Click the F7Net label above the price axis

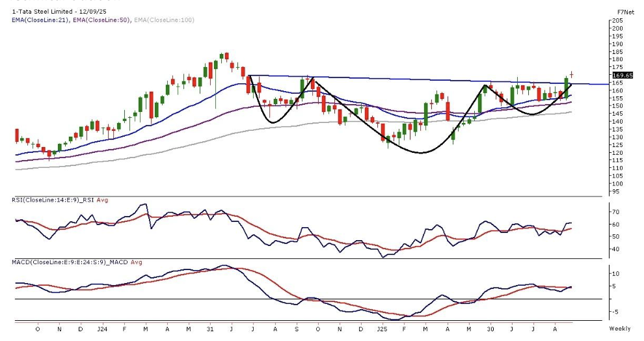pyautogui.click(x=626, y=12)
